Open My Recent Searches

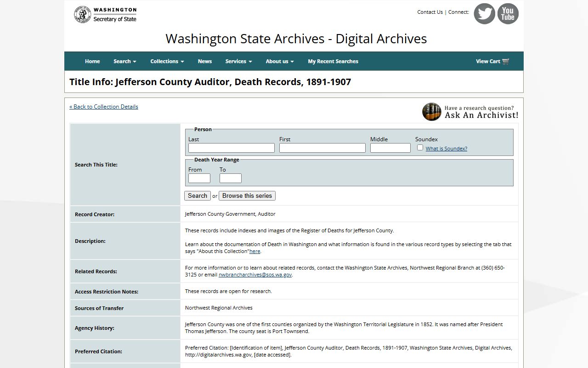[333, 61]
